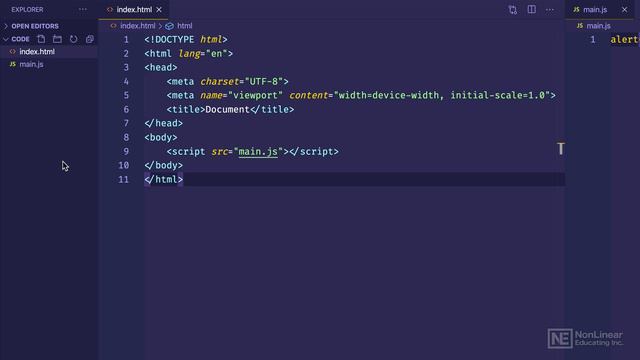
Task: Click the closing body tag
Action: [163, 165]
